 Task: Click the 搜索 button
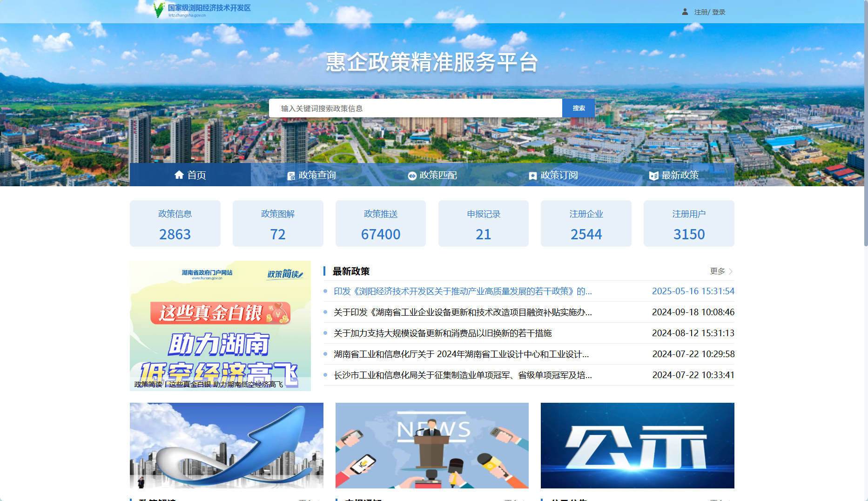(x=578, y=108)
